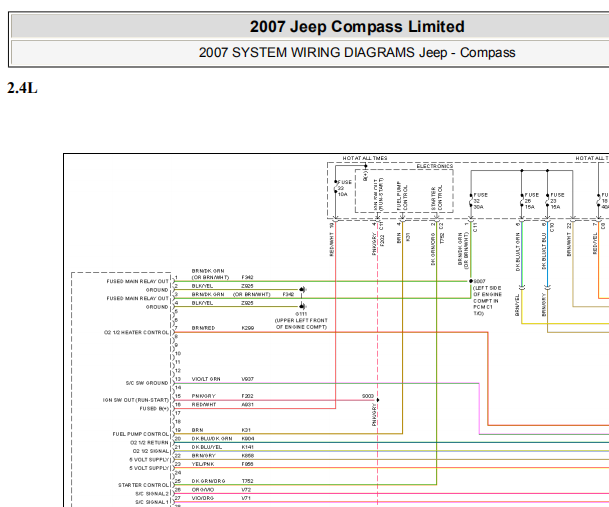Click the "C10" connector label
Screen dimensions: 609x507
pos(552,227)
